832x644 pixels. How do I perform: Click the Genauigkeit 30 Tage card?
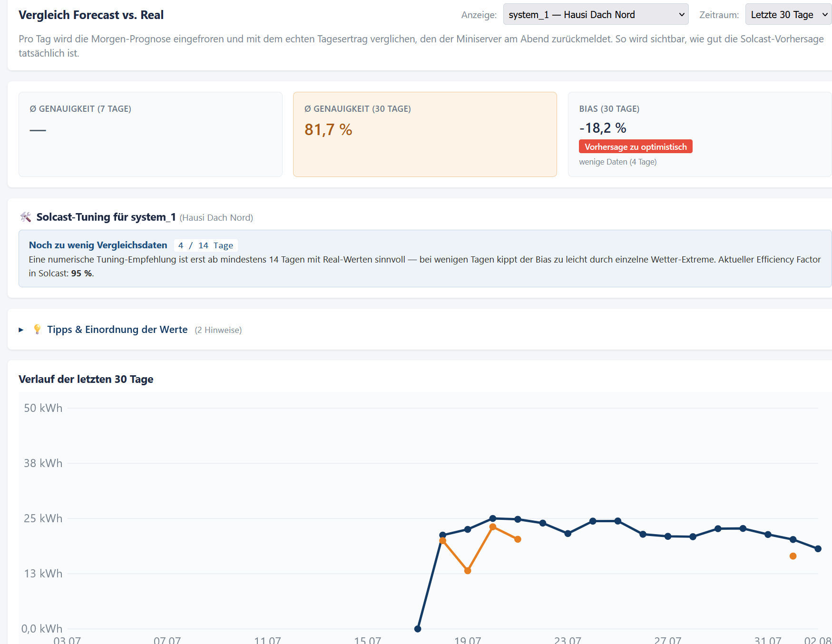click(x=425, y=134)
